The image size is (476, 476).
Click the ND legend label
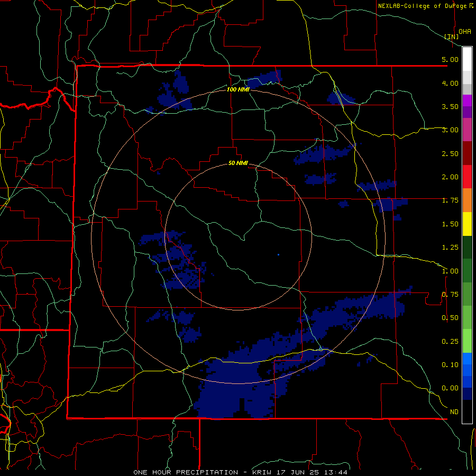(454, 412)
